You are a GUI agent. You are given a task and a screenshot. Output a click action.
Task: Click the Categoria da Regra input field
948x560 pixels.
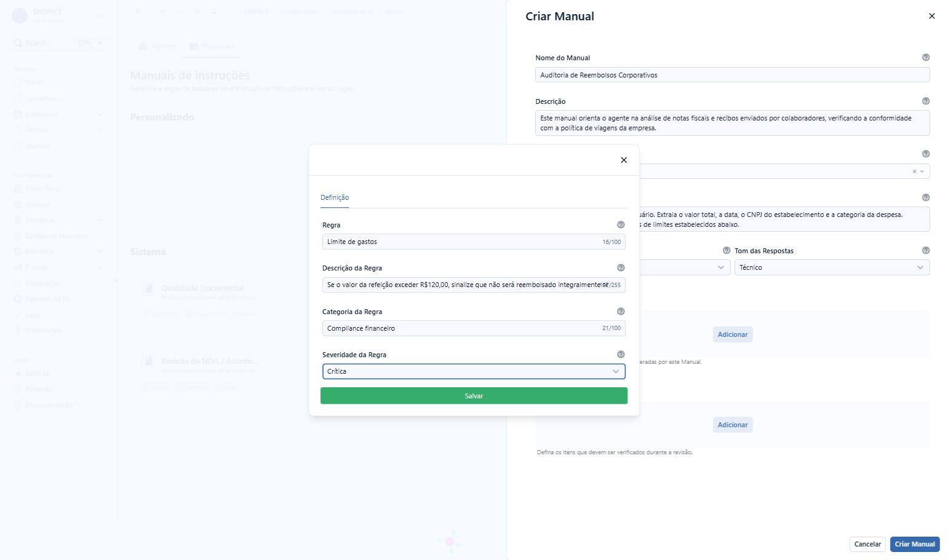[x=474, y=328]
